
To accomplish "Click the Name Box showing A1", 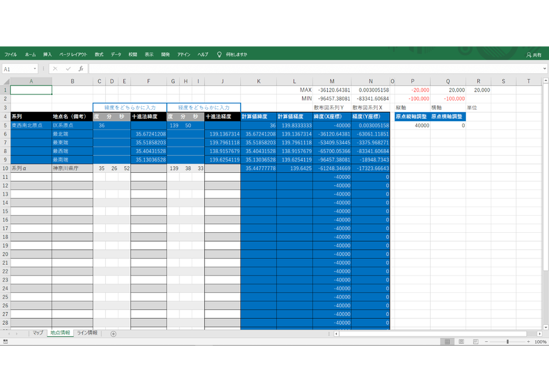I will 17,69.
